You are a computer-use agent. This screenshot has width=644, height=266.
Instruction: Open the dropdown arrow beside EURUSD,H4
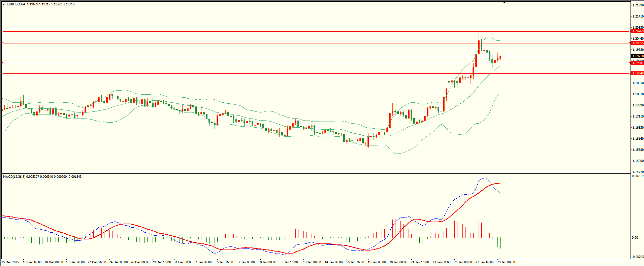4,4
